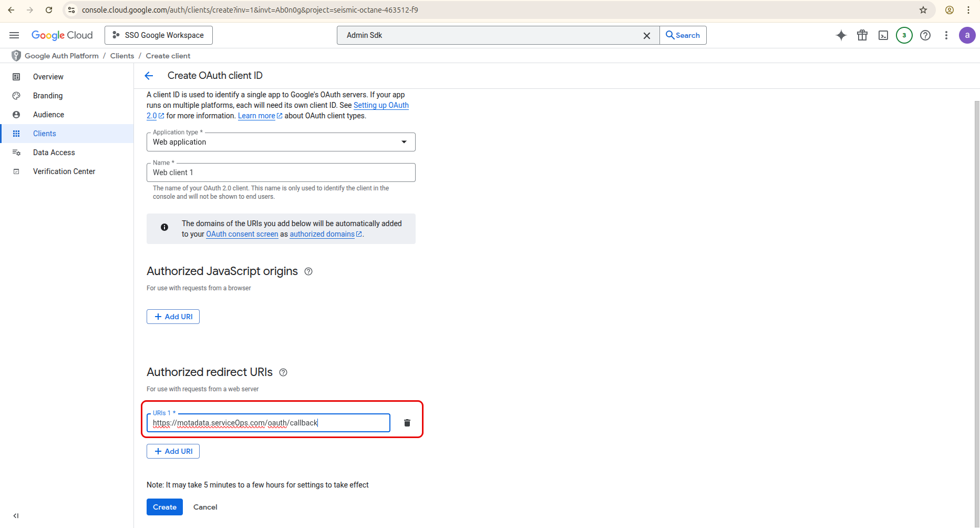This screenshot has height=528, width=980.
Task: Clear the Admin Sdk search text
Action: click(x=647, y=35)
